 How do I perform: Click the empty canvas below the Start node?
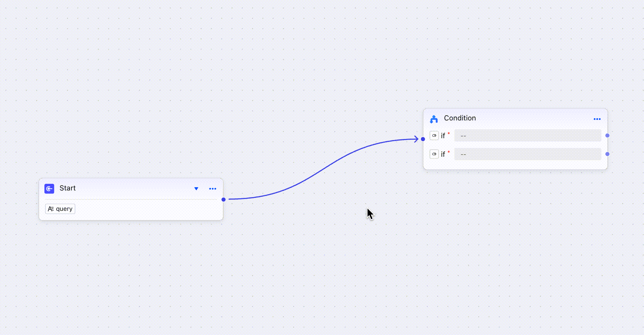(130, 274)
